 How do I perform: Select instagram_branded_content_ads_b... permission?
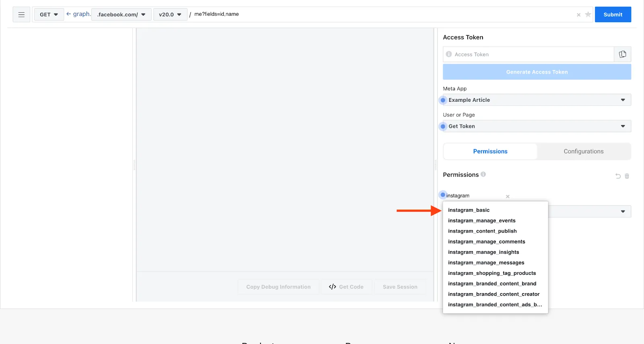click(495, 305)
